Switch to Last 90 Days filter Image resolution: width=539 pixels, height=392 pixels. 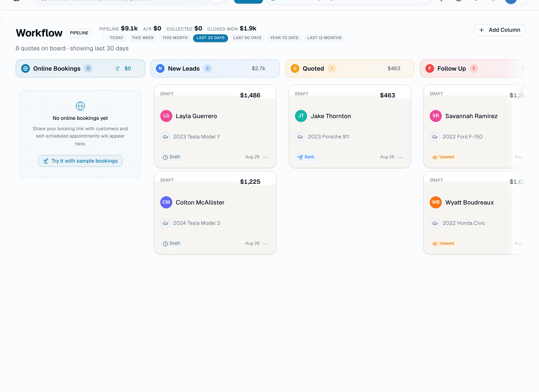tap(247, 38)
